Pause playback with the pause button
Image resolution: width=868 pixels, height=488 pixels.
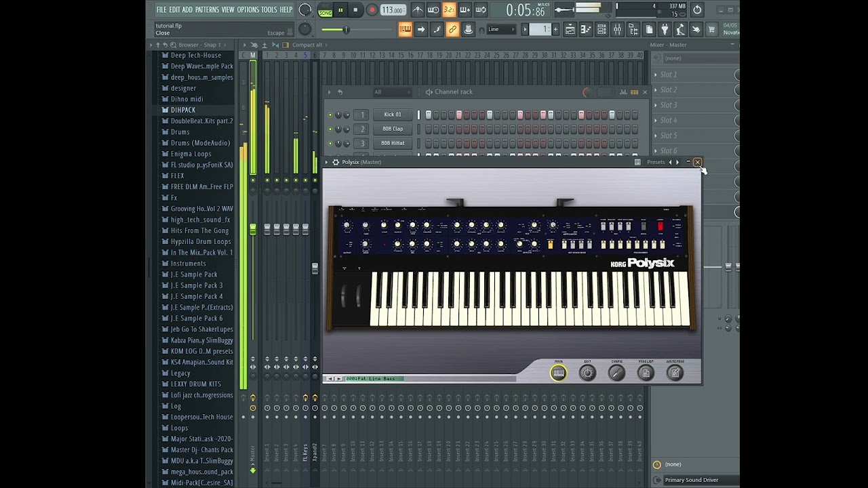point(340,10)
